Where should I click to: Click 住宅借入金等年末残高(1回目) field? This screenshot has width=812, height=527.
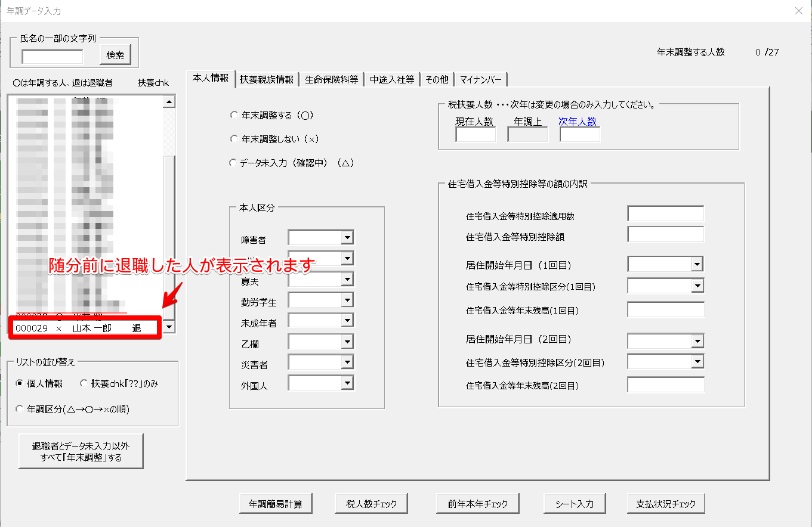click(666, 310)
